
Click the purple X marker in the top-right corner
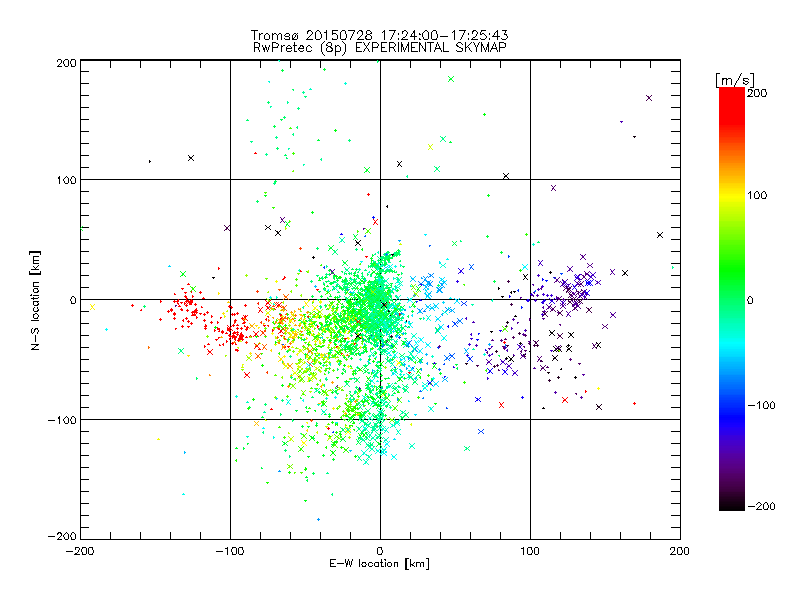pos(649,98)
